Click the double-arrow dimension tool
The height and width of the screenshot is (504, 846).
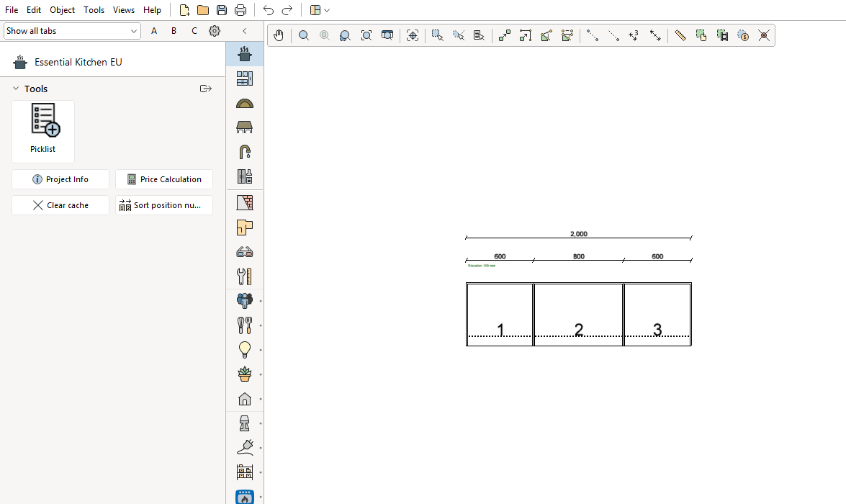tap(655, 35)
